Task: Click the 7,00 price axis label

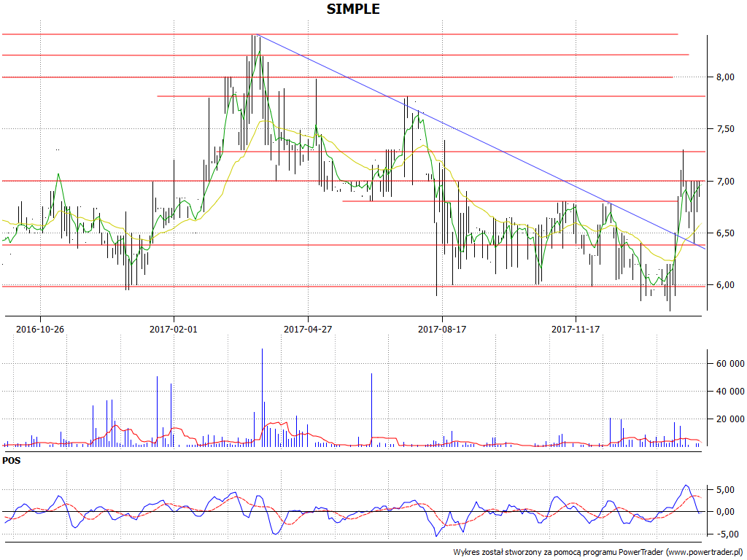Action: point(724,182)
